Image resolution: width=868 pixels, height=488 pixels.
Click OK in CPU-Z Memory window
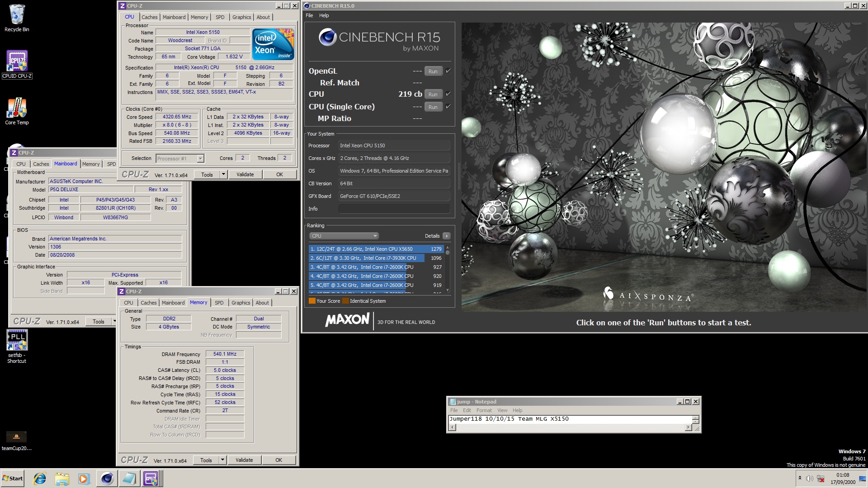coord(279,460)
